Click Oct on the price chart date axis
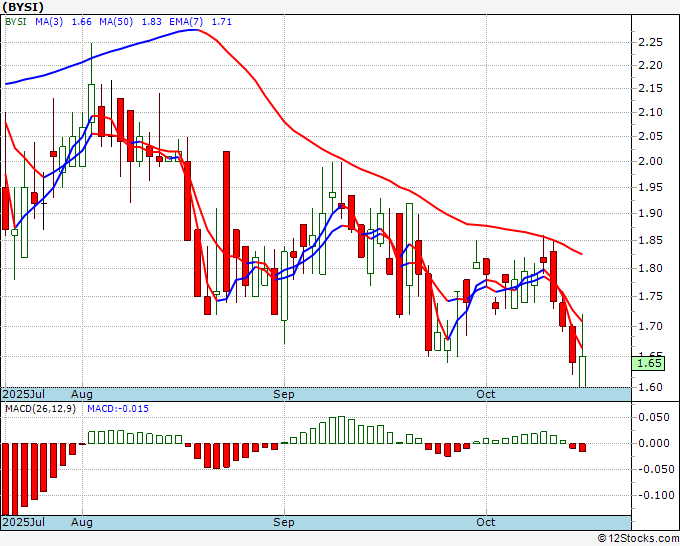This screenshot has height=546, width=680. point(485,394)
